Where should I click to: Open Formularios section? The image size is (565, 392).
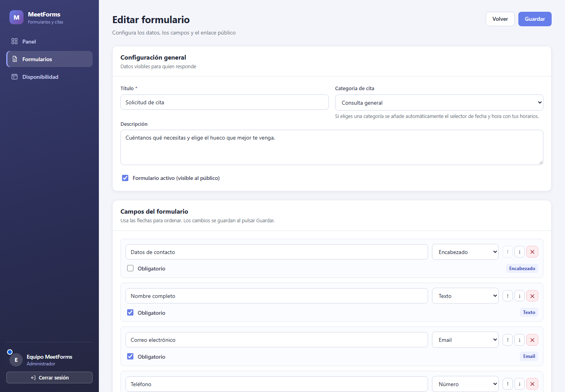pyautogui.click(x=49, y=59)
